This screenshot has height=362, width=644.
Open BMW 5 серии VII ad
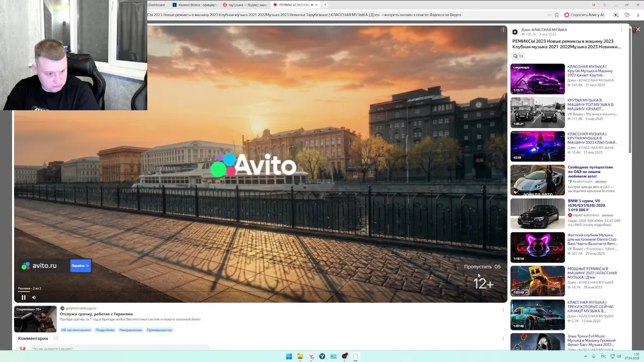[588, 205]
